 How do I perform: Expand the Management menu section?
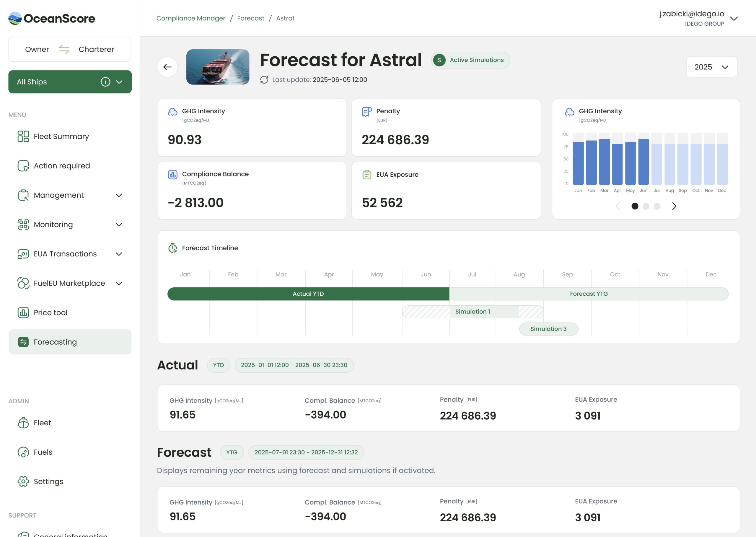click(x=119, y=195)
